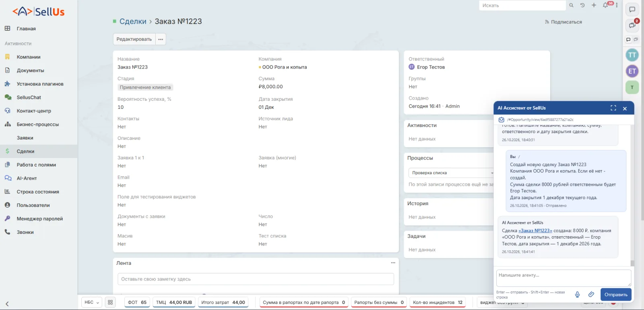Go to Сделки breadcrumb link
Image resolution: width=644 pixels, height=310 pixels.
click(133, 21)
